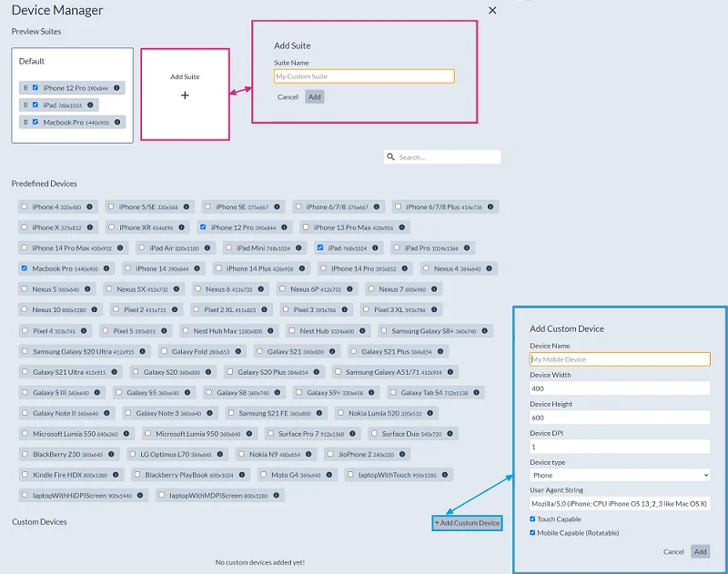Click info icon next to Nest Hub Max
The image size is (728, 574).
[270, 331]
